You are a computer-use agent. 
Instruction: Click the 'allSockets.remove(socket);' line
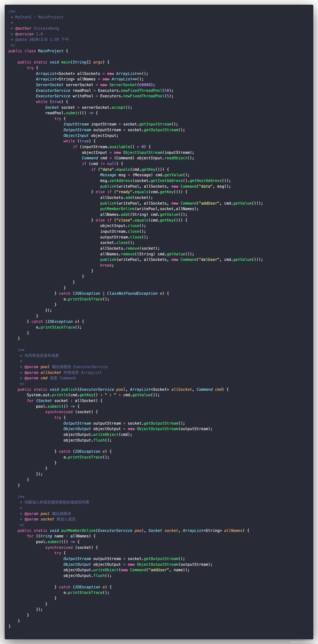click(130, 248)
